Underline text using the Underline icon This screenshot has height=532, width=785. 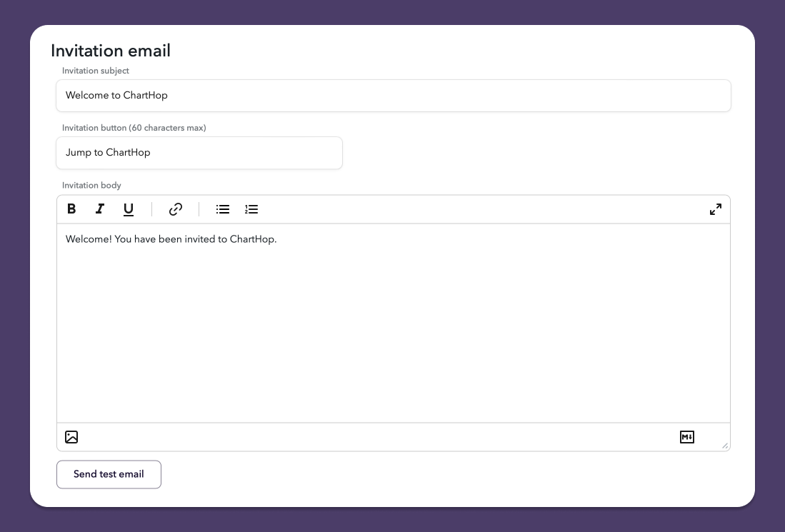point(129,209)
